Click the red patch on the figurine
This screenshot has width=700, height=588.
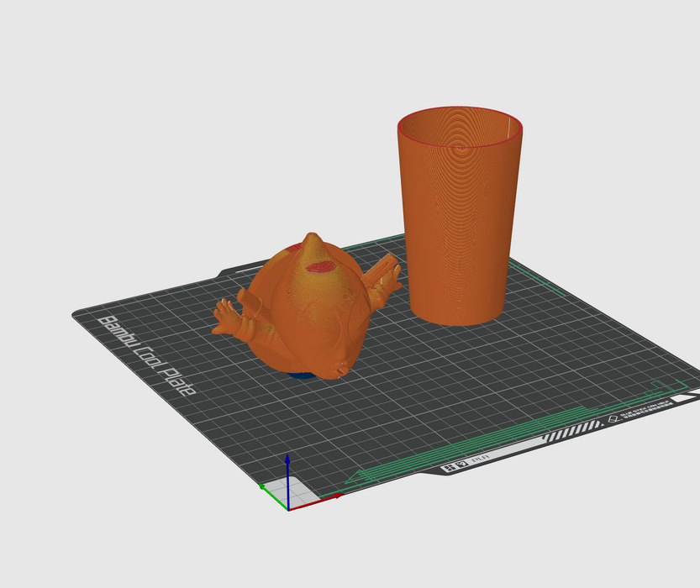tap(320, 267)
